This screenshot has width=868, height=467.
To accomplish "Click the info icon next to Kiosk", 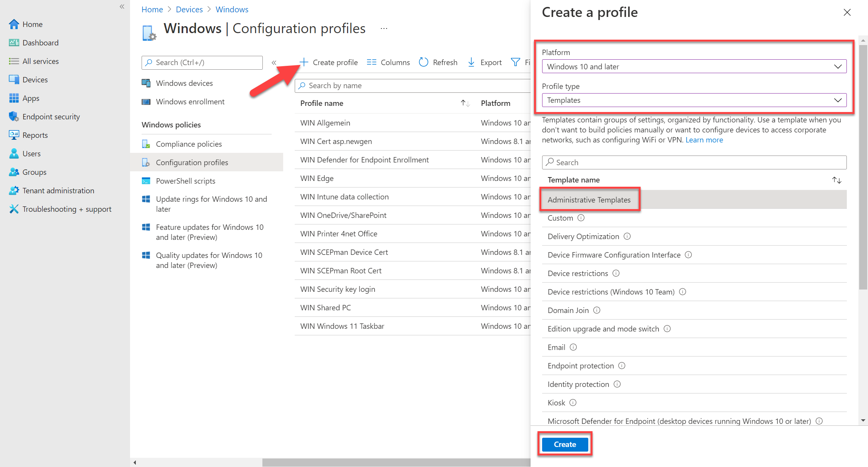I will (x=573, y=402).
